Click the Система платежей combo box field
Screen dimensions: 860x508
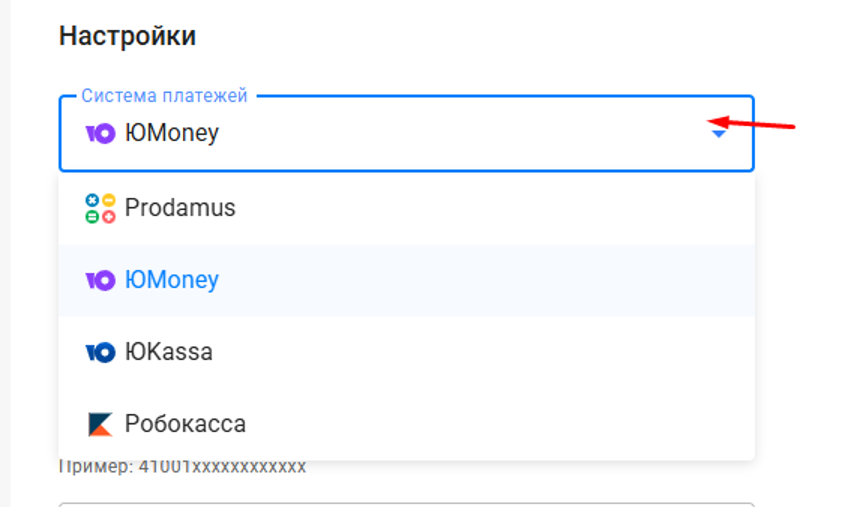tap(406, 133)
